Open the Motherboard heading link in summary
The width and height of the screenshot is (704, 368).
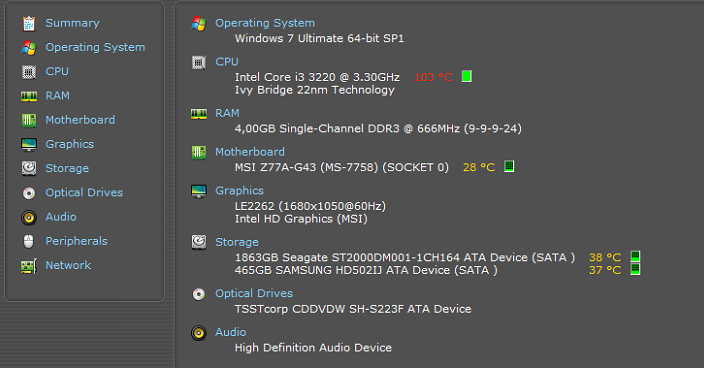250,152
